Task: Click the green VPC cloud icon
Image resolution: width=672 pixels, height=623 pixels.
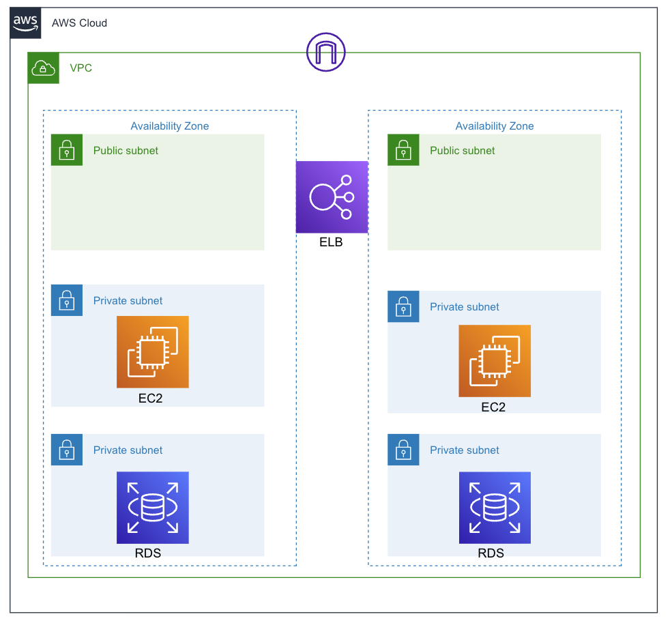Action: pyautogui.click(x=43, y=68)
